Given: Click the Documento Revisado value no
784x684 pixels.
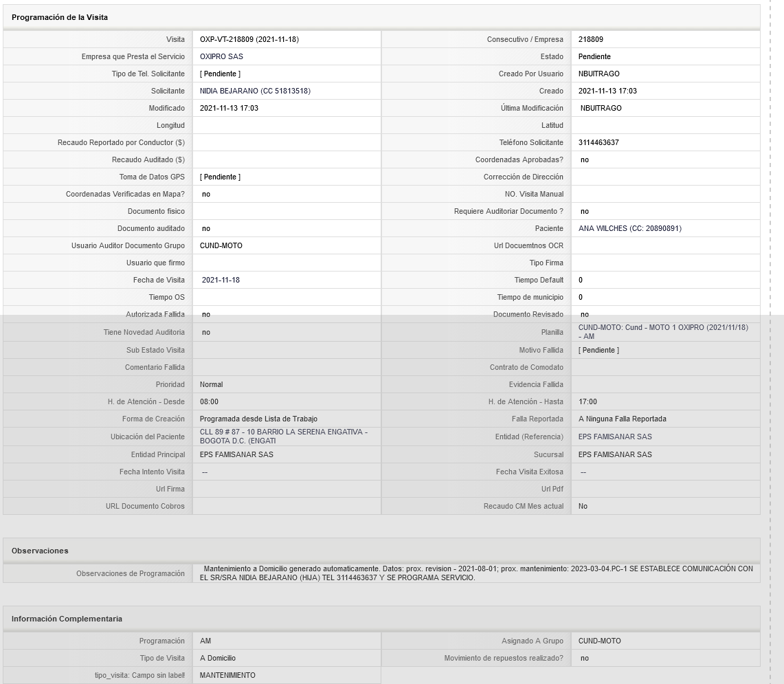Looking at the screenshot, I should [585, 315].
